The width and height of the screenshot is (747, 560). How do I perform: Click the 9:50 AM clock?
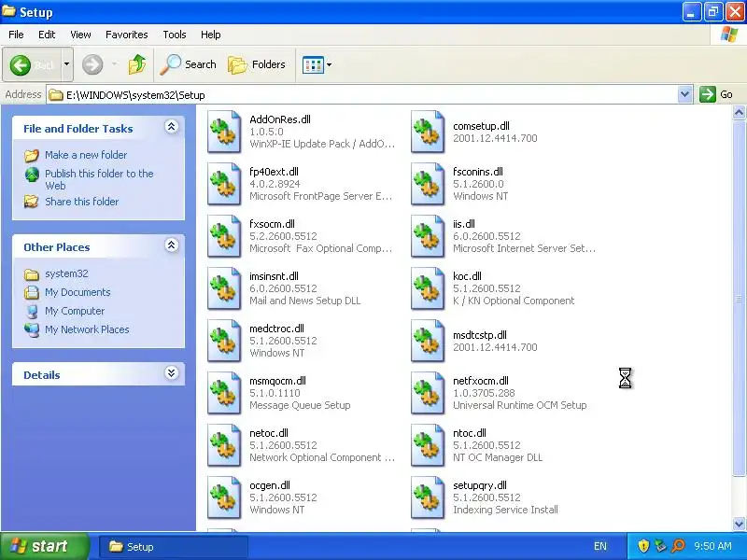coord(712,546)
